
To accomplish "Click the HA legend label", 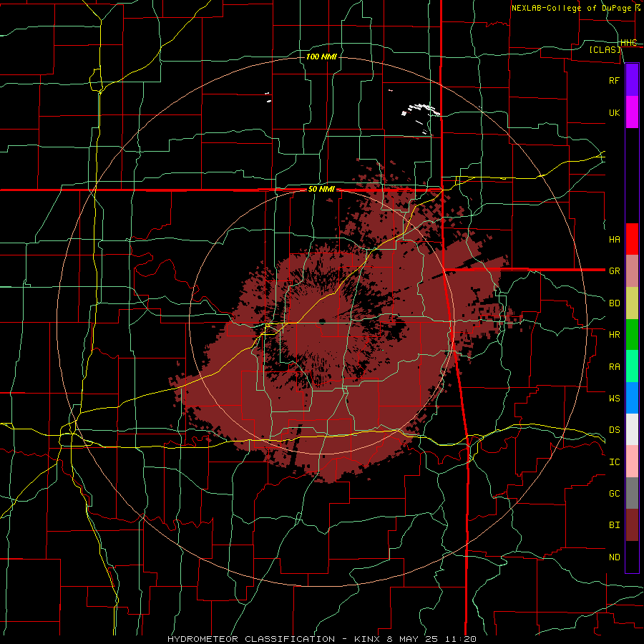I will tap(614, 239).
